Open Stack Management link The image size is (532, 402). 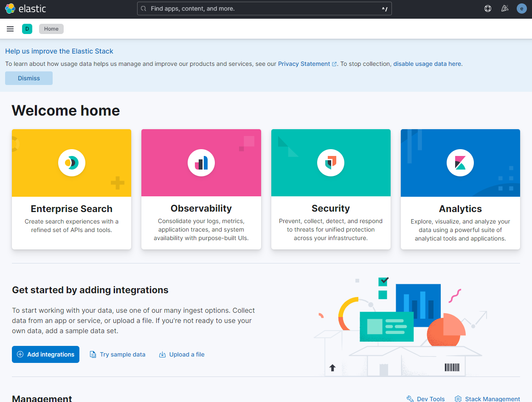click(x=493, y=399)
